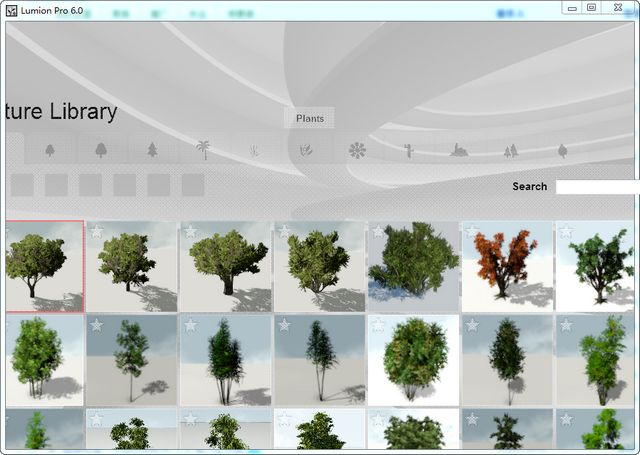Choose the rocks category icon
The image size is (640, 455).
(x=459, y=150)
